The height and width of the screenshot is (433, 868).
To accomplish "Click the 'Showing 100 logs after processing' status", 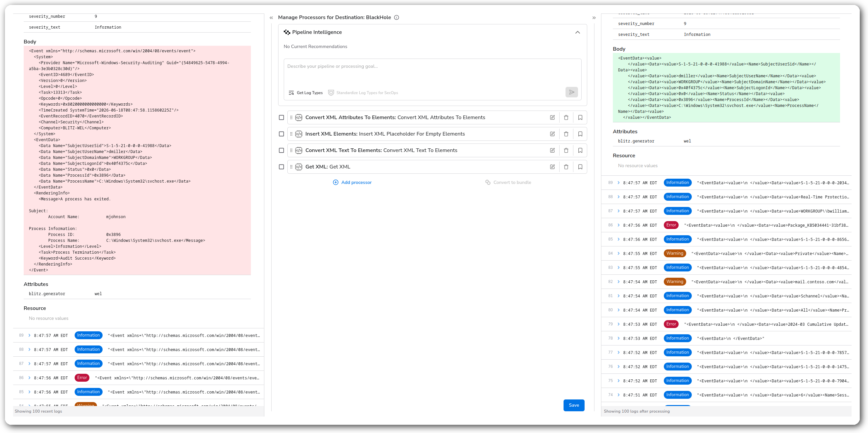I will [x=637, y=411].
